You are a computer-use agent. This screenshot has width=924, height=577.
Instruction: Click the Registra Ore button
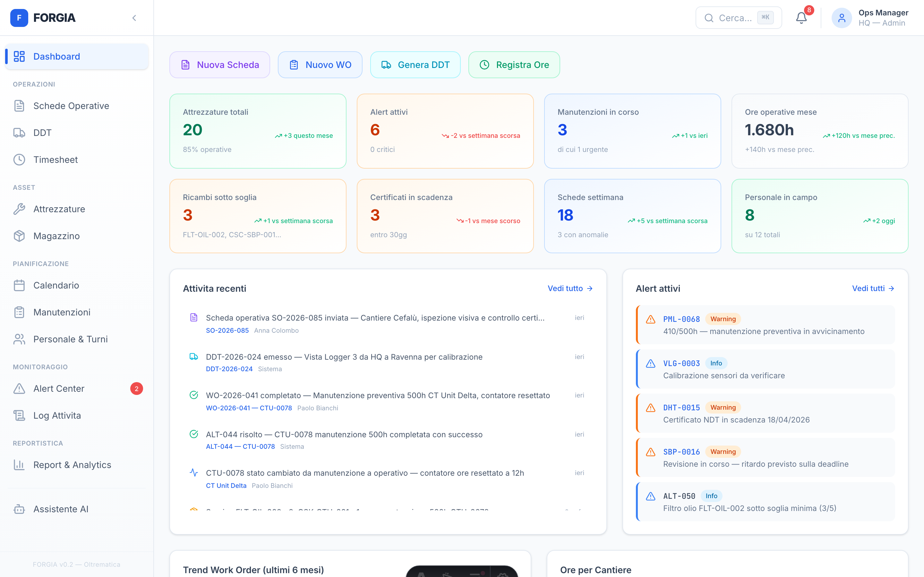pos(514,64)
